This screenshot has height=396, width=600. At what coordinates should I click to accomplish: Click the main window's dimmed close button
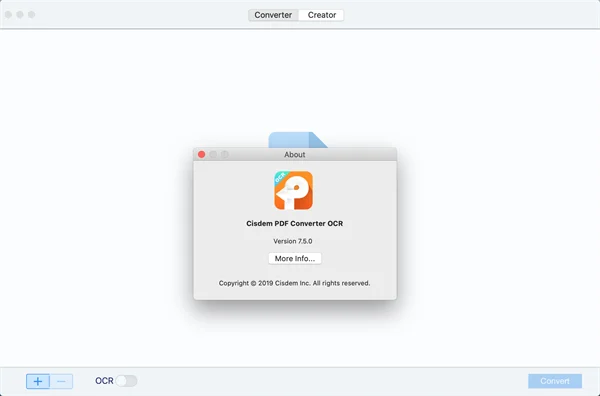[8, 15]
